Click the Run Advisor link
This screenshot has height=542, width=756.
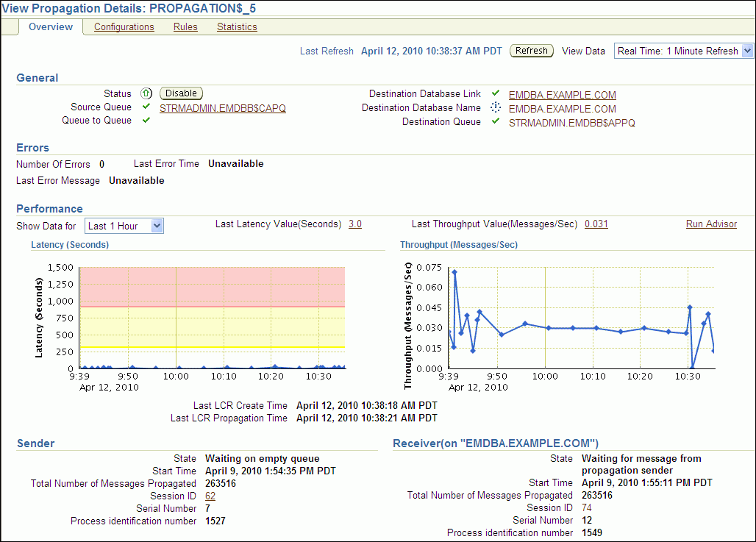[710, 224]
